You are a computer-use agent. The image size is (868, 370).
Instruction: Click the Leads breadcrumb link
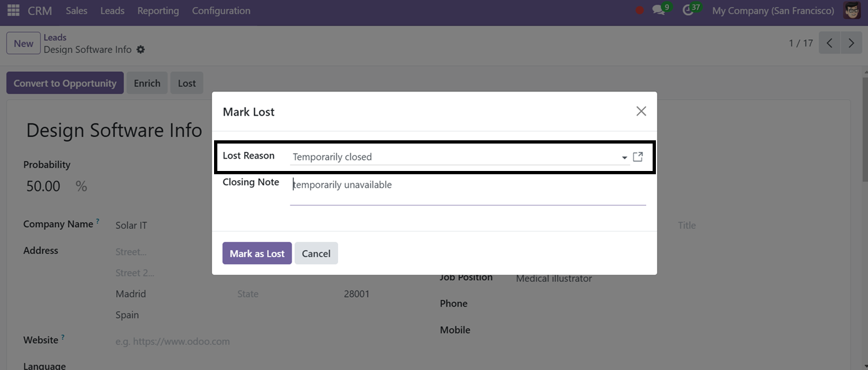pos(55,37)
